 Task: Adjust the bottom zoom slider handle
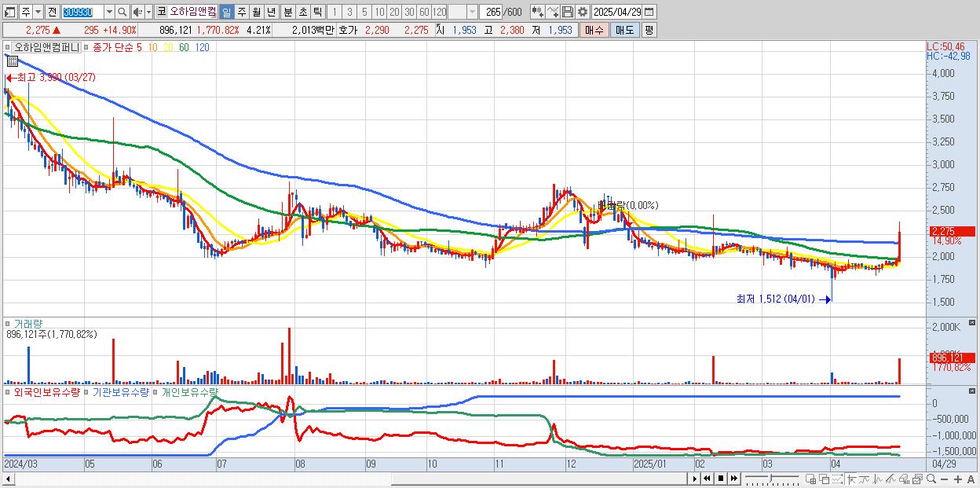pyautogui.click(x=771, y=478)
